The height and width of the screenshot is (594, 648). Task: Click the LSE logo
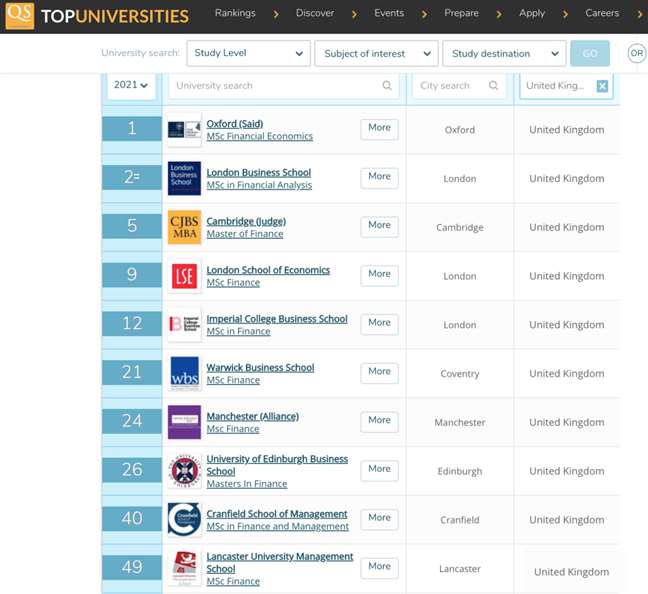(184, 276)
